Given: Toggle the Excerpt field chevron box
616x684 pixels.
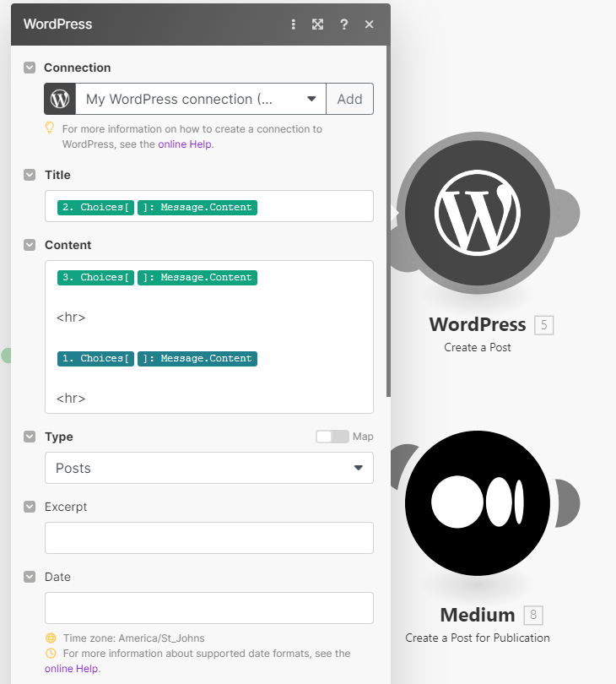Looking at the screenshot, I should tap(30, 507).
